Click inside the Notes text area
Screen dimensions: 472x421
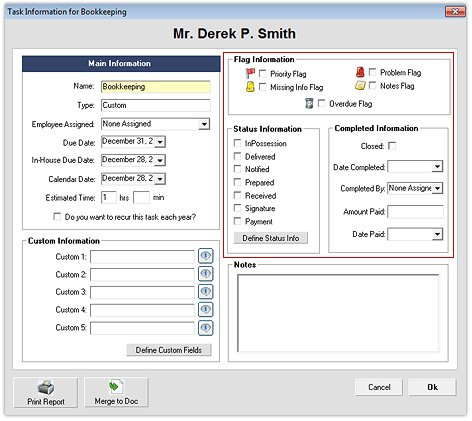(338, 313)
